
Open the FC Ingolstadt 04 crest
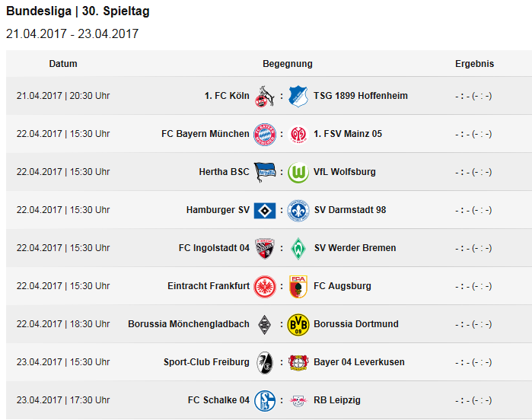click(265, 249)
